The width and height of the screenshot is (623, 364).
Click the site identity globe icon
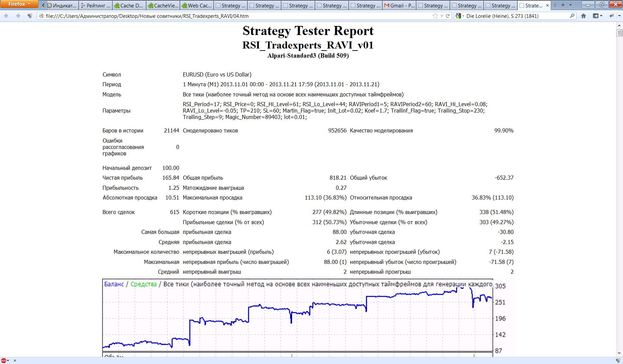(x=41, y=16)
